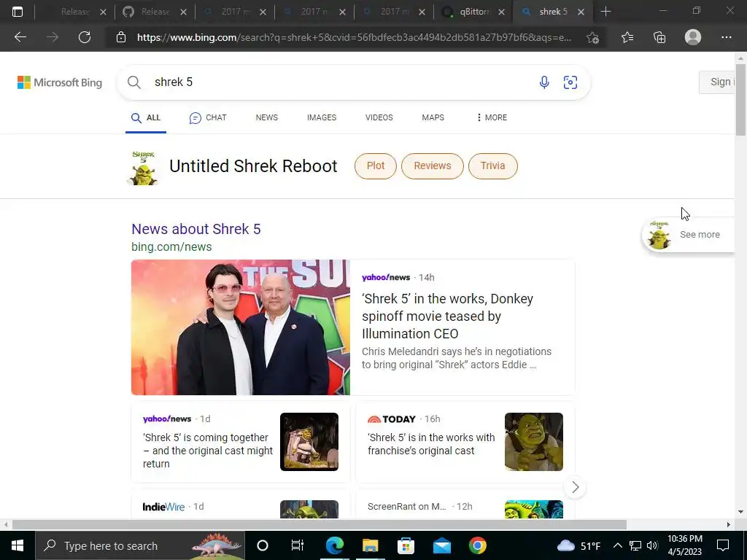747x560 pixels.
Task: Switch to the IMAGES tab
Action: click(x=322, y=117)
